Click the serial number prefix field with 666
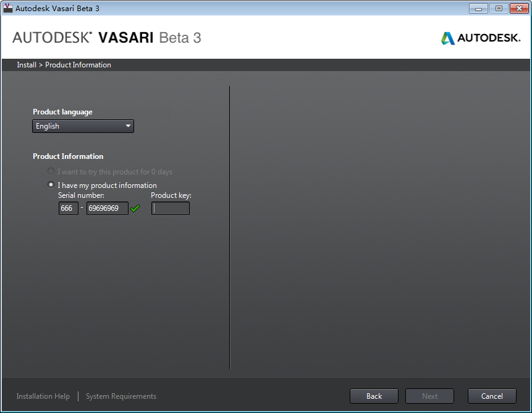This screenshot has width=532, height=413. (69, 208)
